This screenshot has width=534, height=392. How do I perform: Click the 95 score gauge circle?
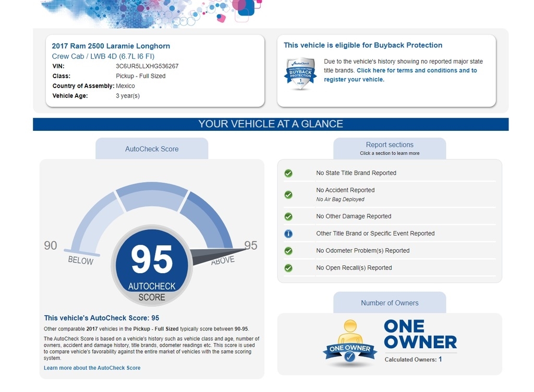click(x=152, y=266)
